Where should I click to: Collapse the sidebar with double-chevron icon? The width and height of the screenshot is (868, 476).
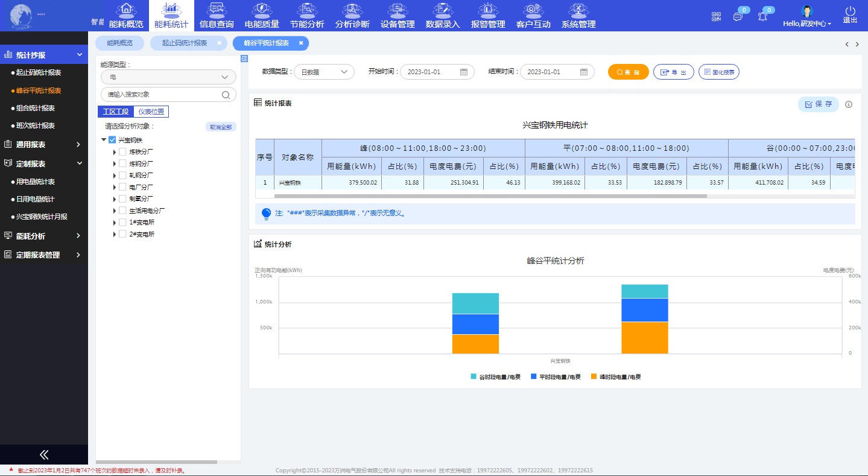(43, 455)
